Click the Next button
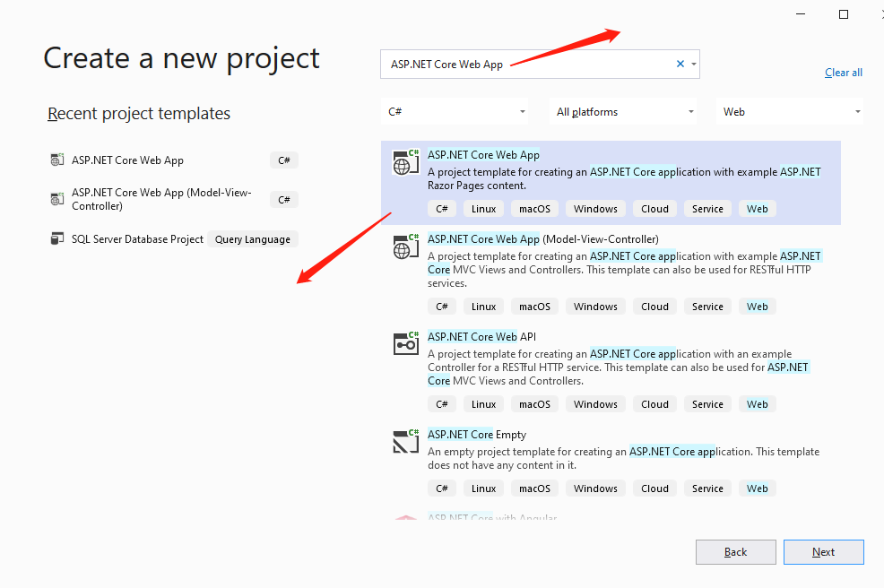The image size is (884, 588). point(824,552)
